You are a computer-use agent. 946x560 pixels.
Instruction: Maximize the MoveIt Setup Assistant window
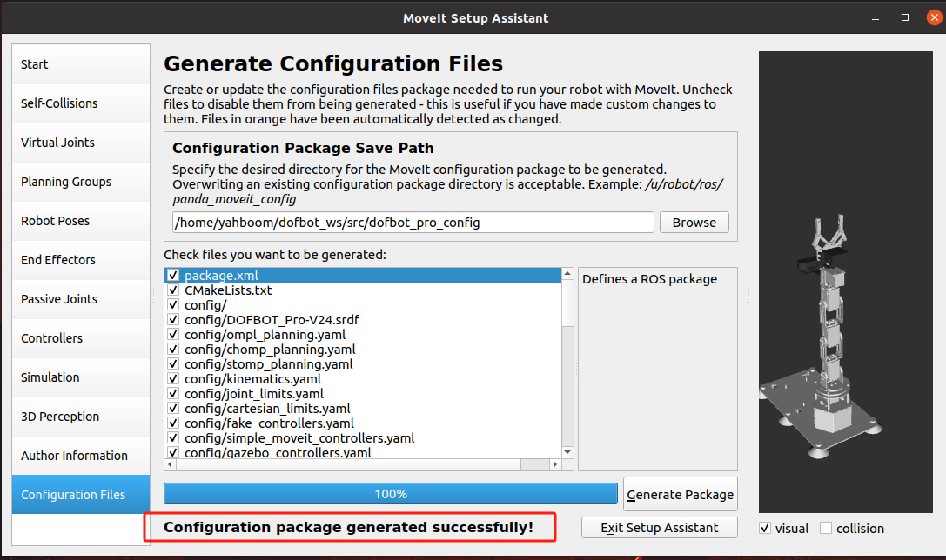[x=905, y=17]
